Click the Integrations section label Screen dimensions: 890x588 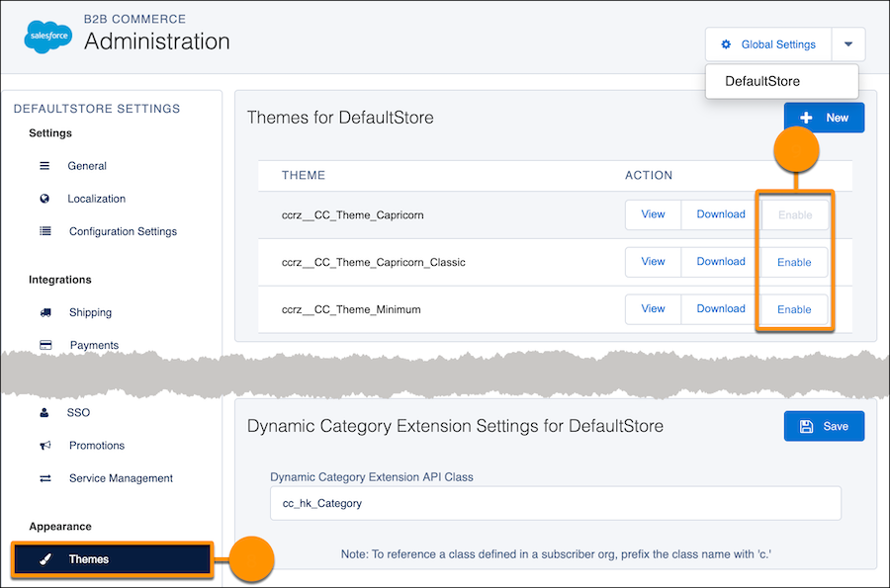click(59, 280)
